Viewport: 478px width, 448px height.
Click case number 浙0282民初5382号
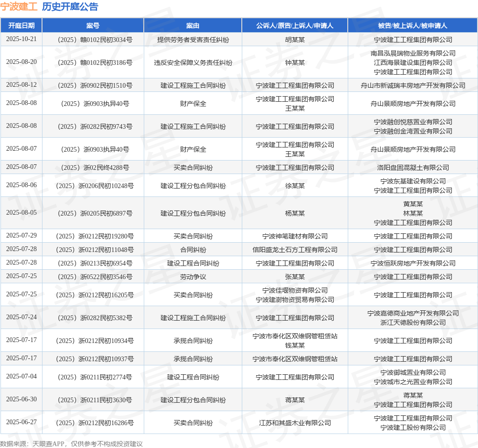tap(95, 318)
